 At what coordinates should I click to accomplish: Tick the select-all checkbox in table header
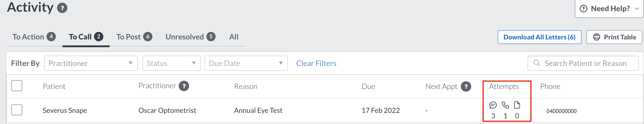tap(17, 86)
